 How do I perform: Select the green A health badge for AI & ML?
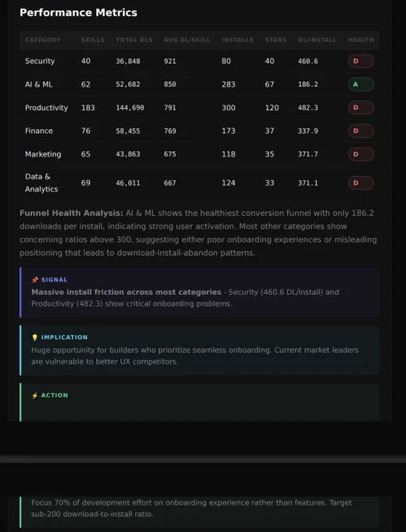(x=361, y=84)
